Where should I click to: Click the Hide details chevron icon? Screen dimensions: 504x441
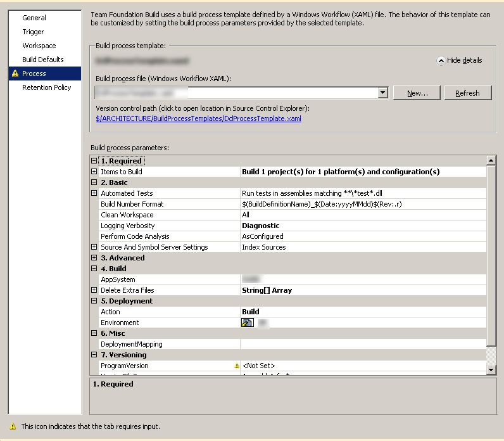coord(441,61)
